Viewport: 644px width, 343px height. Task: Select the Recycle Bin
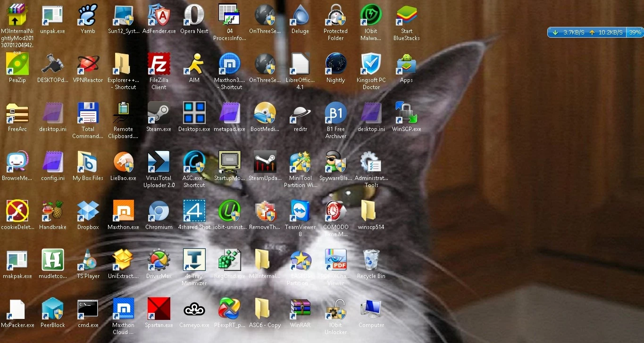[x=371, y=260]
